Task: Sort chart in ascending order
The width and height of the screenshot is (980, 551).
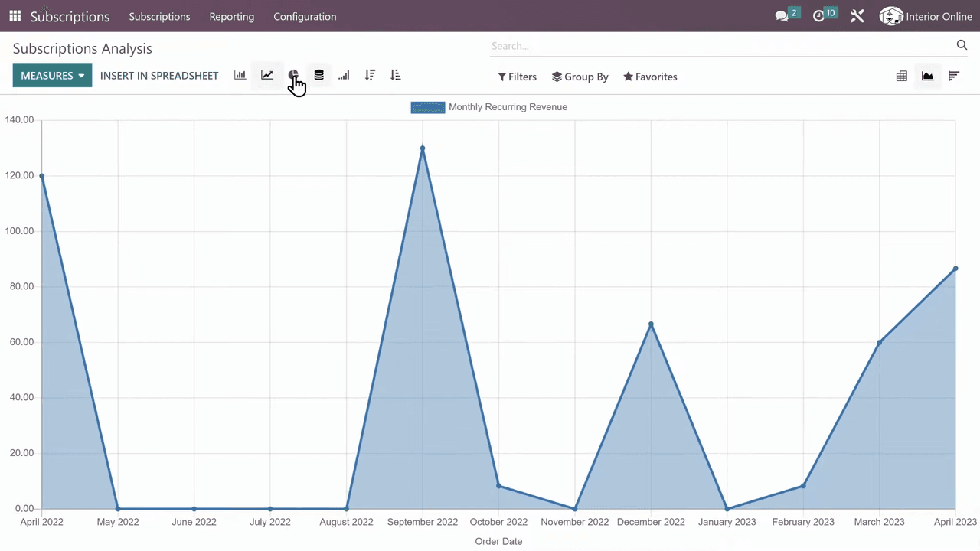Action: pyautogui.click(x=395, y=75)
